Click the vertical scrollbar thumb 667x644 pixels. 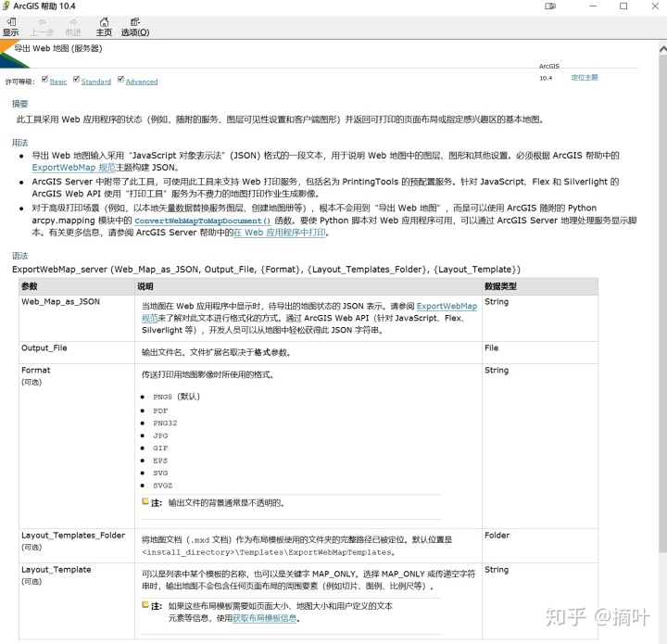click(x=662, y=303)
